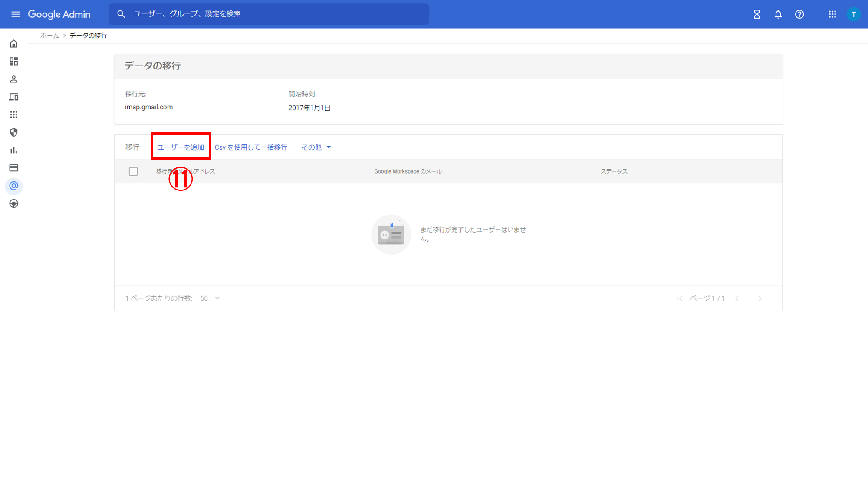Open the Apps grid sidebar icon
This screenshot has width=868, height=488.
[14, 115]
